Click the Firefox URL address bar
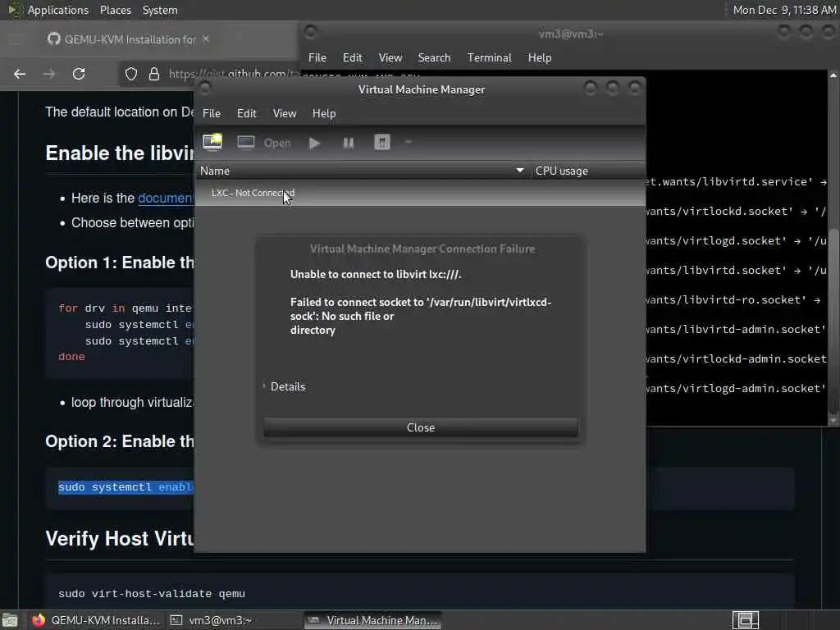 (x=233, y=74)
